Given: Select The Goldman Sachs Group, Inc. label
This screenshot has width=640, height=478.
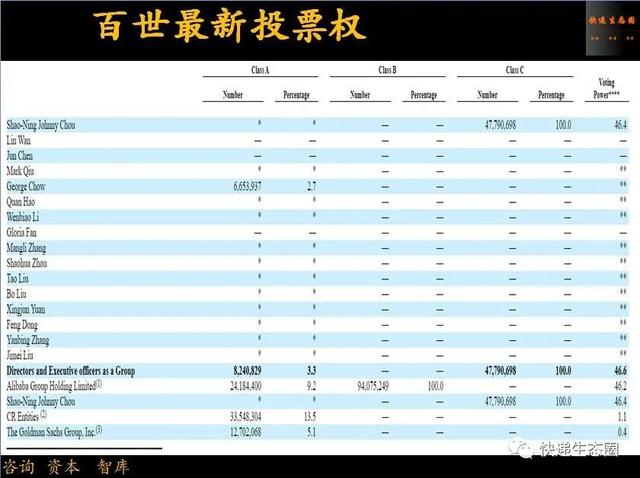Looking at the screenshot, I should point(54,431).
